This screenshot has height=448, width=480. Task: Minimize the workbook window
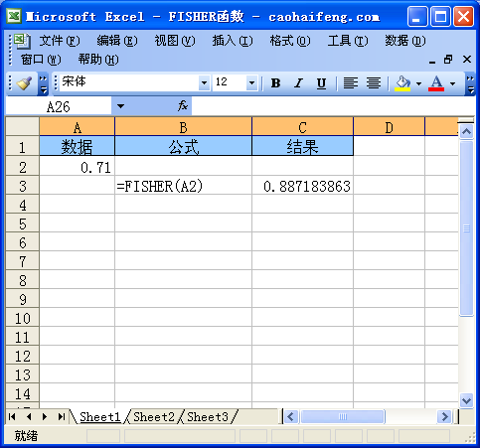point(432,61)
